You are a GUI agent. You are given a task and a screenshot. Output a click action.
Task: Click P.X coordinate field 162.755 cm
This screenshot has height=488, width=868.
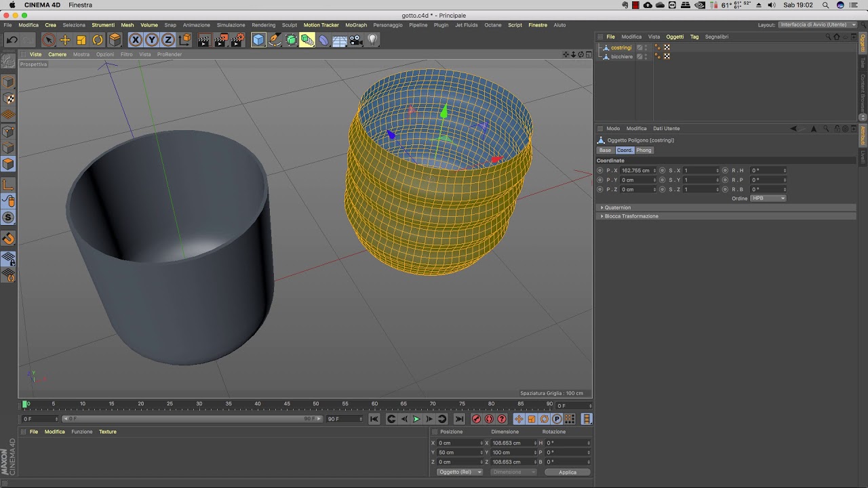click(x=639, y=170)
